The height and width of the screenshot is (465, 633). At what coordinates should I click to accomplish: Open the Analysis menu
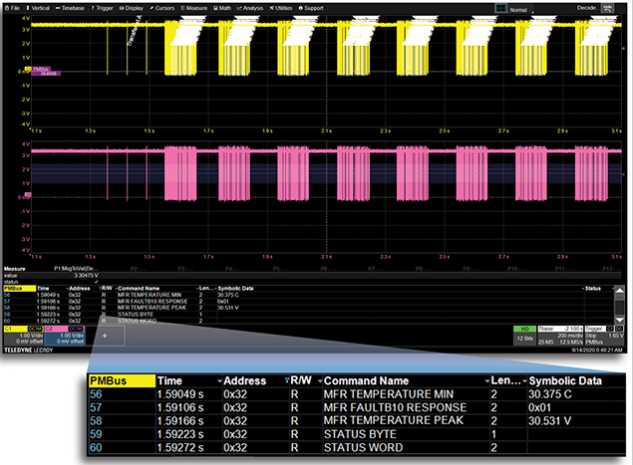[x=250, y=8]
